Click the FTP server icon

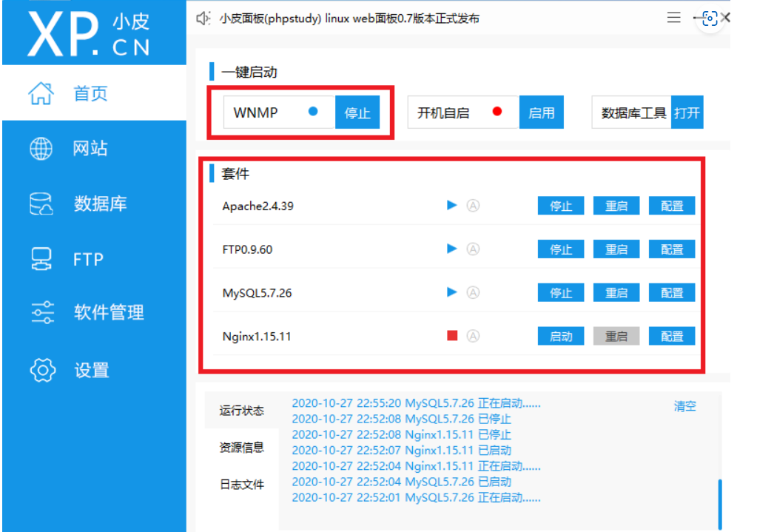click(41, 259)
